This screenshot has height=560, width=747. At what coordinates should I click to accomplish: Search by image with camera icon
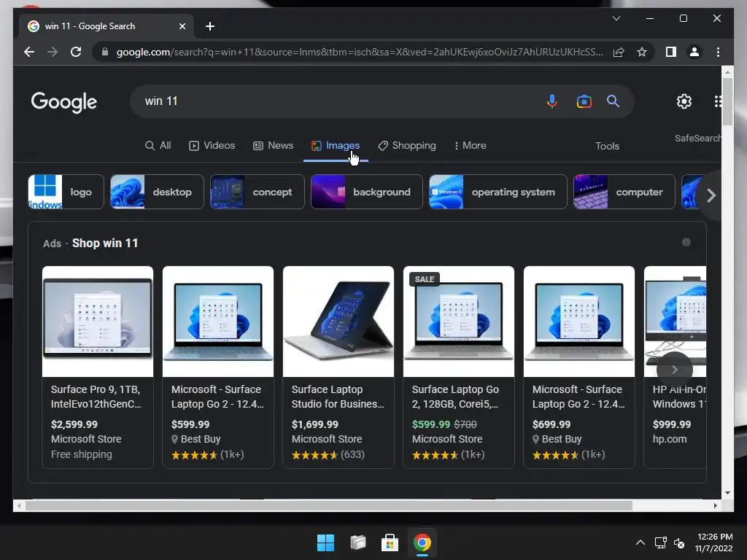pyautogui.click(x=584, y=101)
